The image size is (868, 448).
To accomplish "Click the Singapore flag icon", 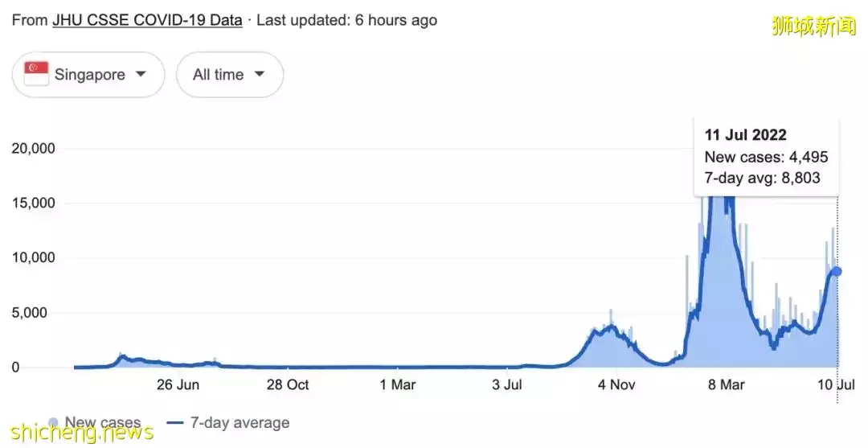I will (x=36, y=75).
